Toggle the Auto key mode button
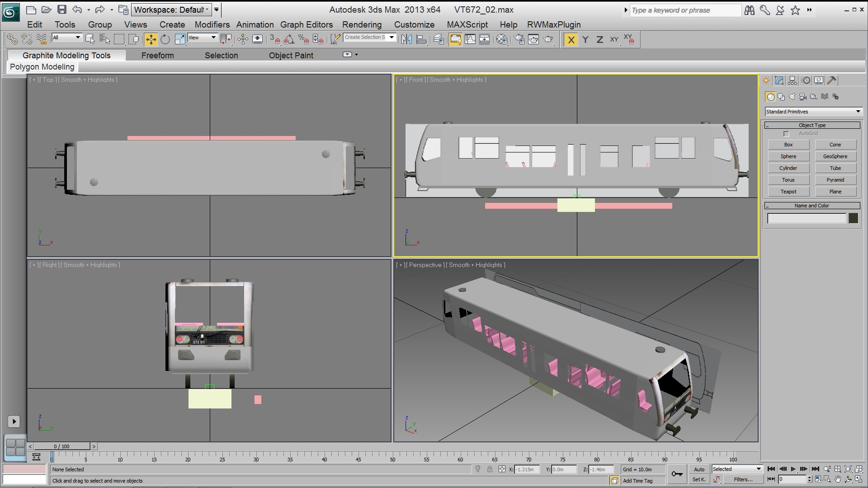 [x=699, y=469]
